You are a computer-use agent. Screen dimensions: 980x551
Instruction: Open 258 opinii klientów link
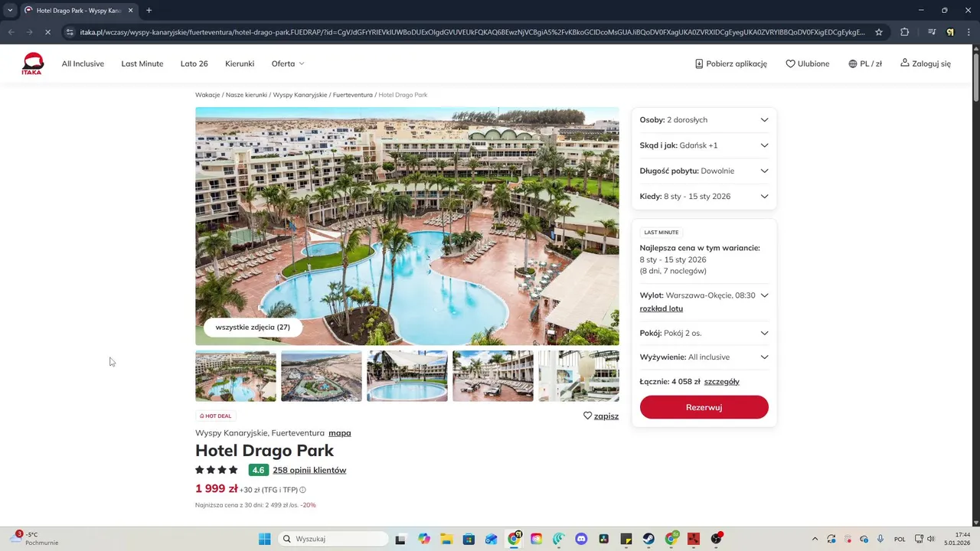pos(309,471)
